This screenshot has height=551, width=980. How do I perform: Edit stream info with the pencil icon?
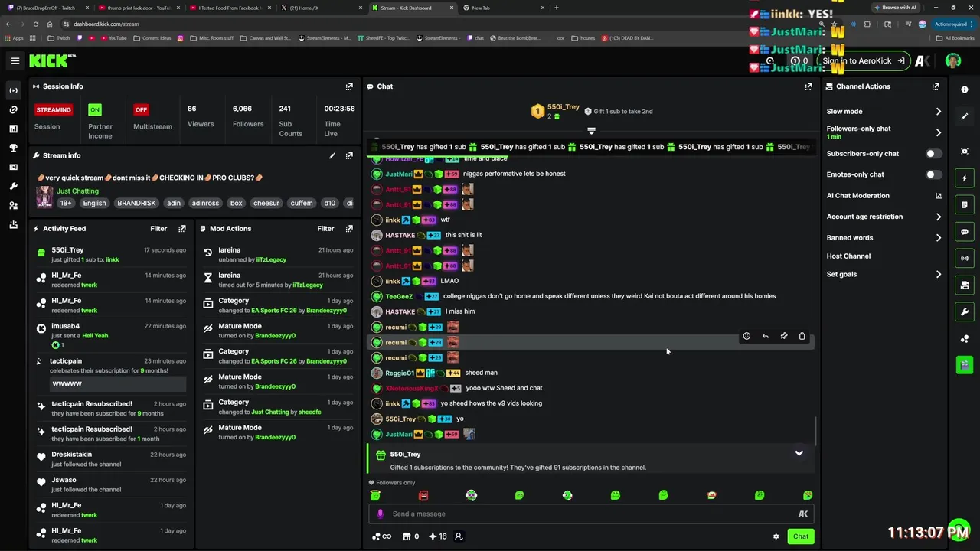pos(332,155)
